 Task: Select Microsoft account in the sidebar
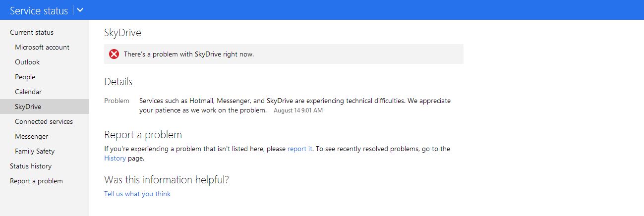[x=42, y=48]
